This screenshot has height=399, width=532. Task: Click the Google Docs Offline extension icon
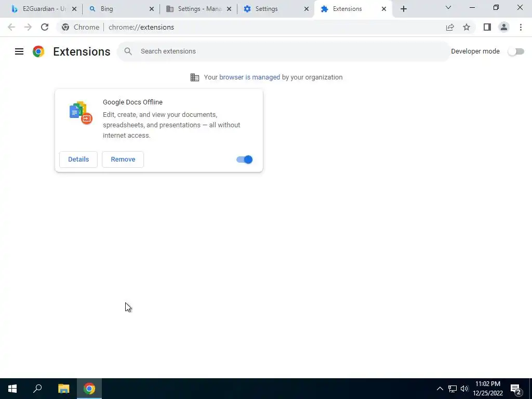[81, 113]
